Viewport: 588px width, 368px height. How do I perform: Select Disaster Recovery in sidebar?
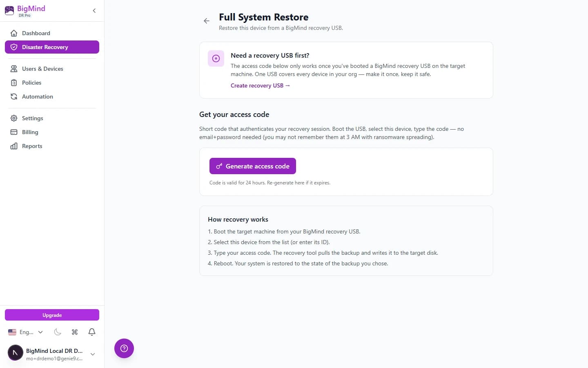pos(52,47)
